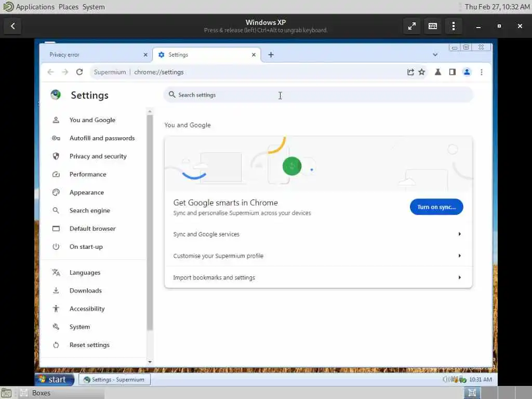
Task: Click the Languages translate icon
Action: (56, 272)
